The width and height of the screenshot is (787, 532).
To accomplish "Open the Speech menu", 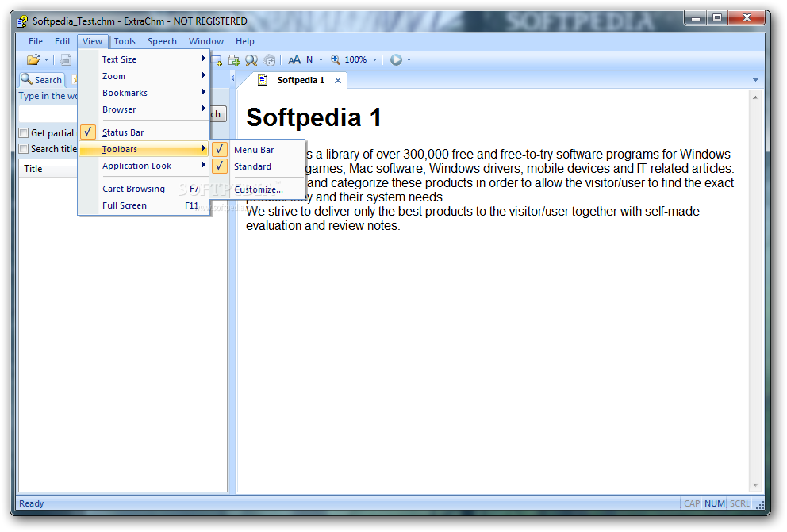I will tap(162, 41).
